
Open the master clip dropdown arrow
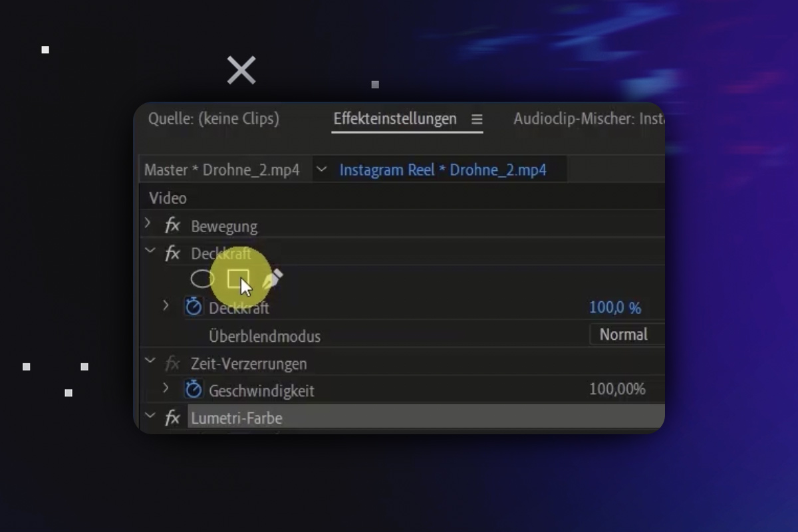[322, 170]
